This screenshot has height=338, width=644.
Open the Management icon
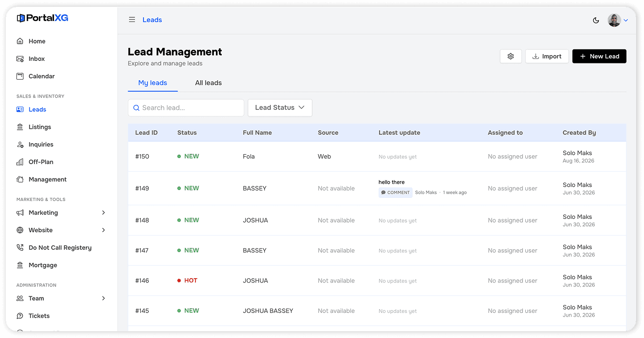pos(20,179)
